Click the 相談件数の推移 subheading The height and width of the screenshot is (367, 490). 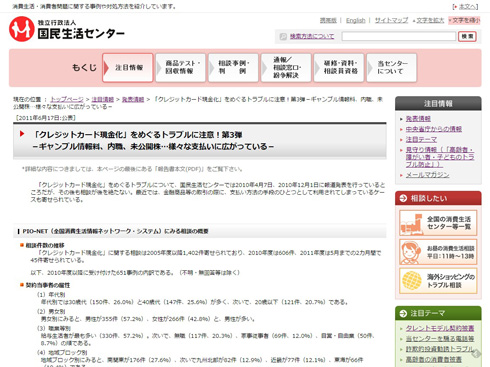tap(45, 245)
